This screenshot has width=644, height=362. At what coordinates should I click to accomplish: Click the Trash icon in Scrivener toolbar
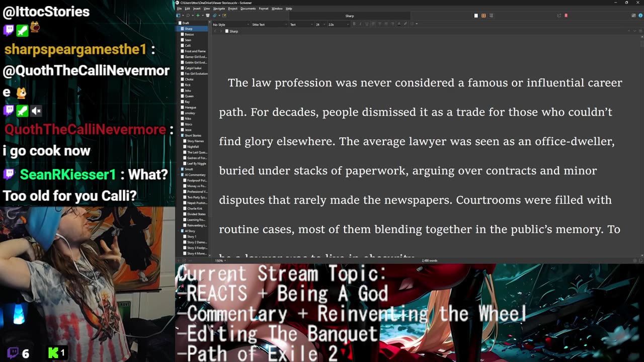208,15
